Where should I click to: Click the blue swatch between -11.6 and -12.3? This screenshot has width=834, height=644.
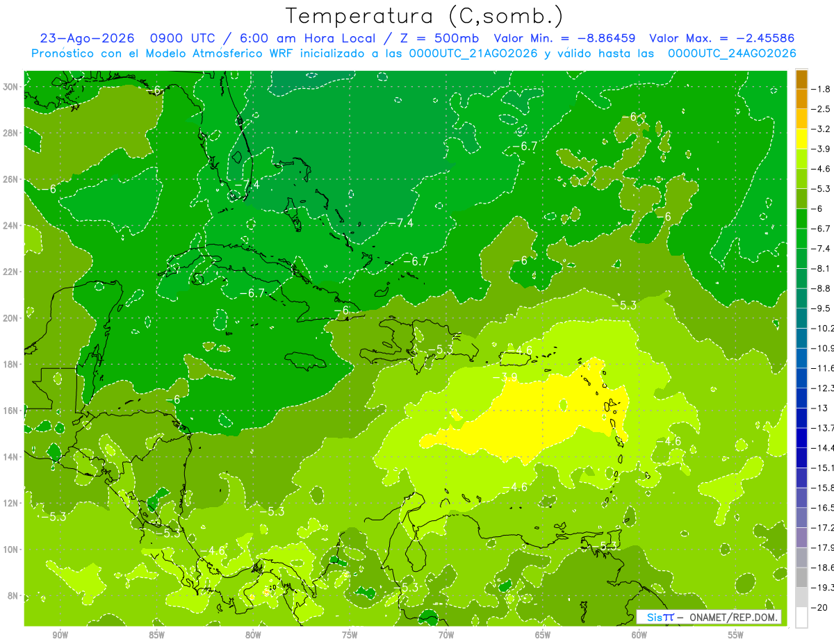coord(801,377)
